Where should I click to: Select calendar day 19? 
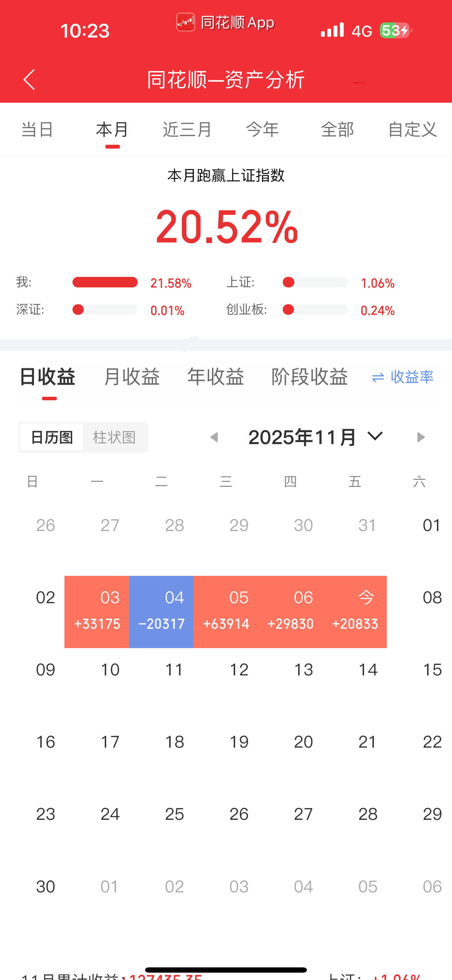[239, 742]
